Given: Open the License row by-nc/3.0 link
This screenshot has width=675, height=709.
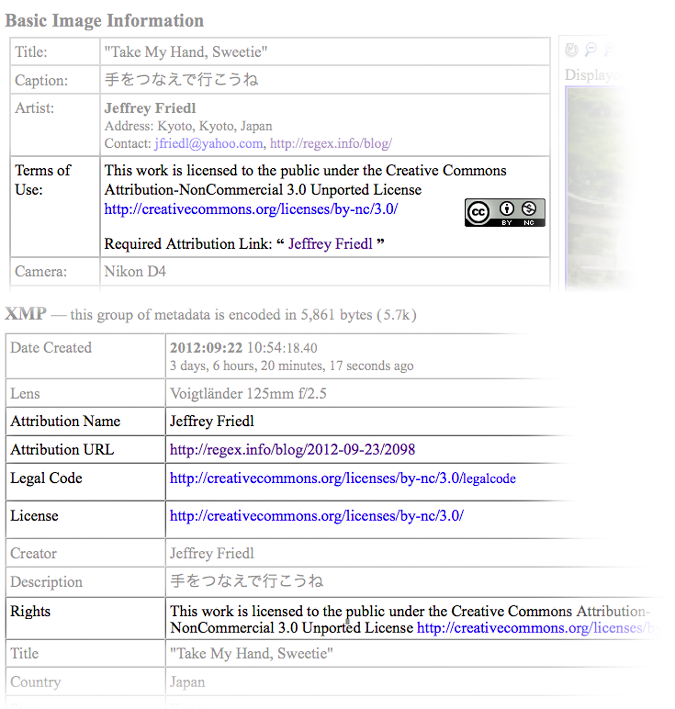Looking at the screenshot, I should (316, 515).
